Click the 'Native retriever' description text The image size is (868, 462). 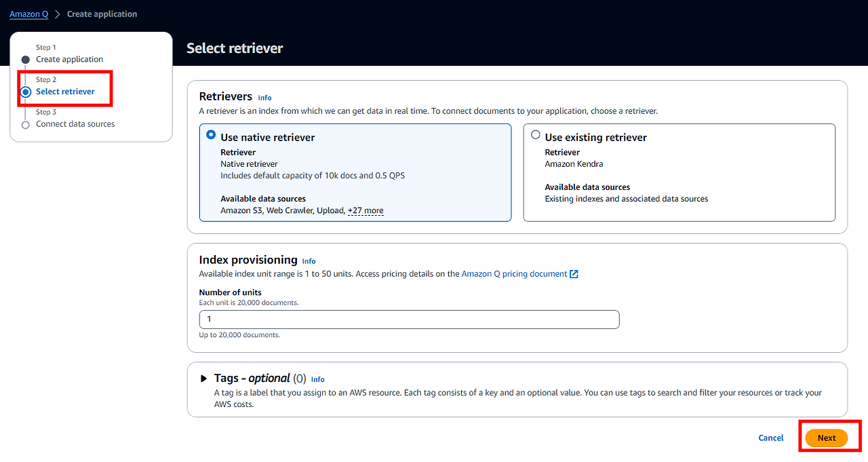(249, 164)
